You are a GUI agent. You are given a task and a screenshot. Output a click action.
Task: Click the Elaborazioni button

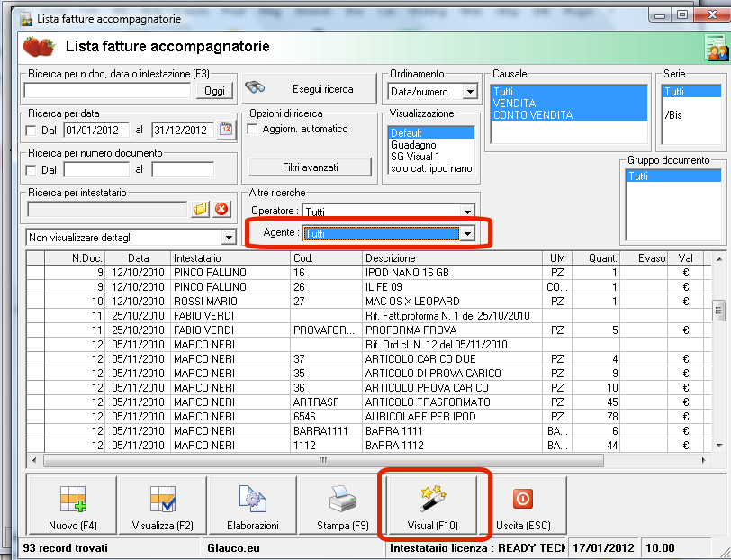[253, 505]
